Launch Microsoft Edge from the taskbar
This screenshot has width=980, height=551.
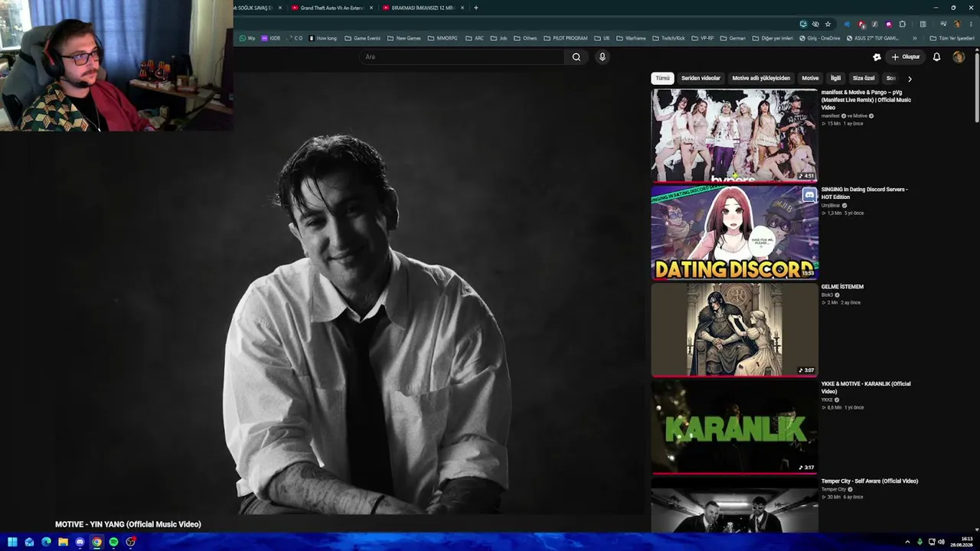46,542
